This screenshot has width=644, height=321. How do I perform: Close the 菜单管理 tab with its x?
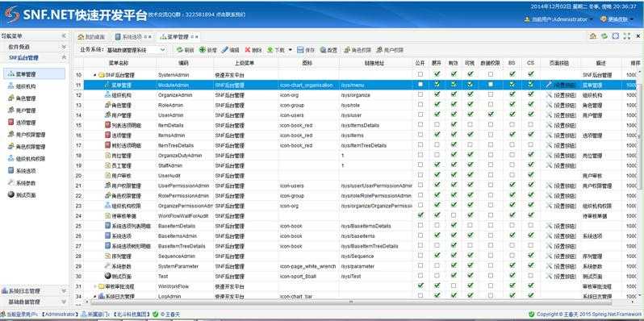tap(197, 37)
